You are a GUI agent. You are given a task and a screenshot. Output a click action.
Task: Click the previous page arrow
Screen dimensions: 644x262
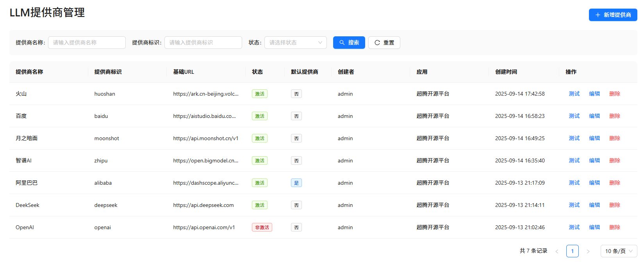click(x=557, y=251)
